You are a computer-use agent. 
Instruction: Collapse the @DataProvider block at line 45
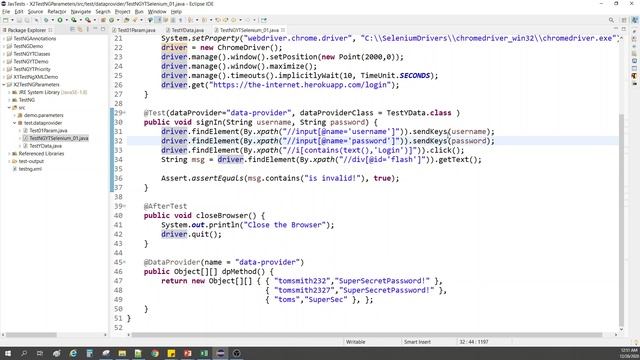[124, 262]
